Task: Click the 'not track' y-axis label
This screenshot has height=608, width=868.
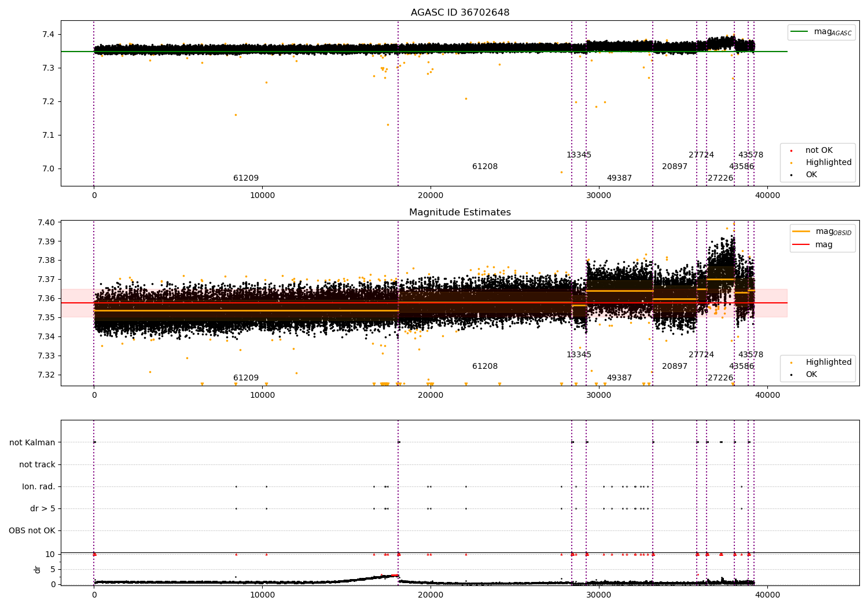Action: [x=37, y=464]
